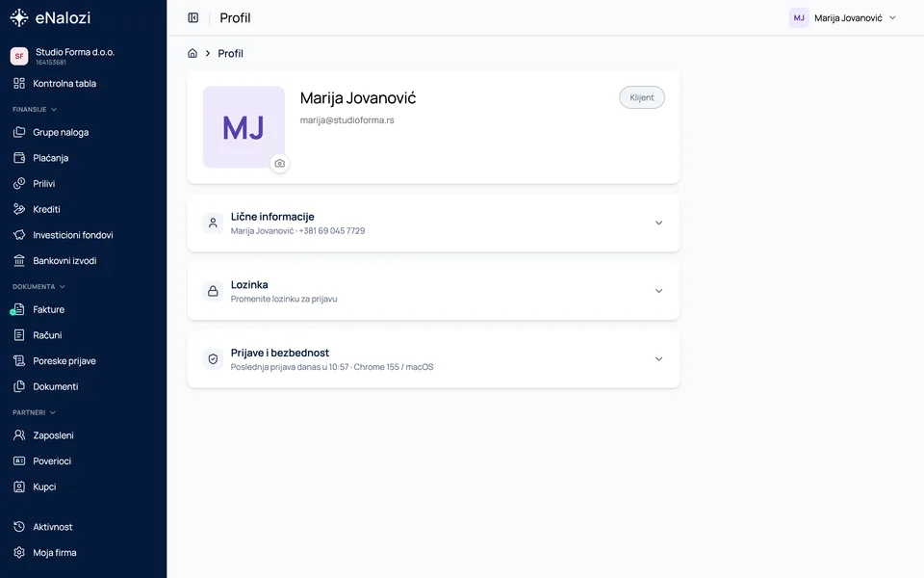Expand the Prijave i bezbednost chevron

(658, 358)
